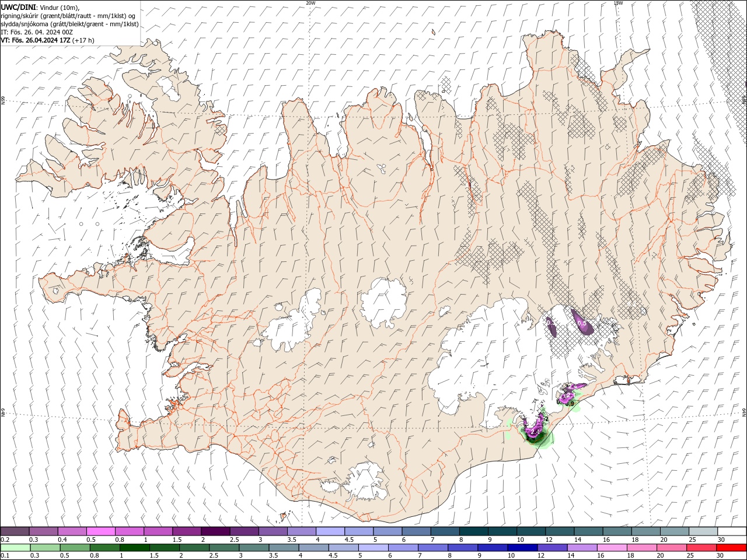This screenshot has width=747, height=560.
Task: Click the bright pink 0.5 swatch on upper scale
Action: (100, 531)
